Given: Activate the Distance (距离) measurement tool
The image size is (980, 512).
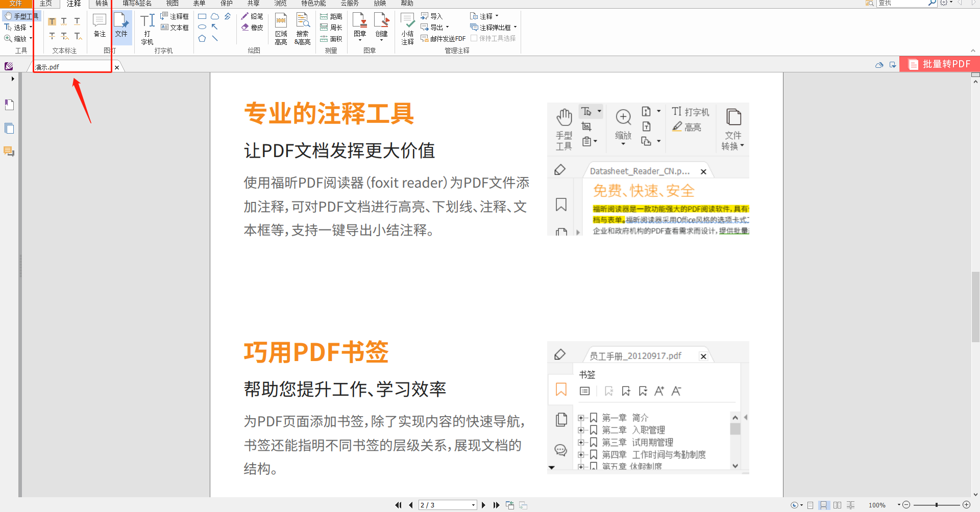Looking at the screenshot, I should pyautogui.click(x=331, y=16).
